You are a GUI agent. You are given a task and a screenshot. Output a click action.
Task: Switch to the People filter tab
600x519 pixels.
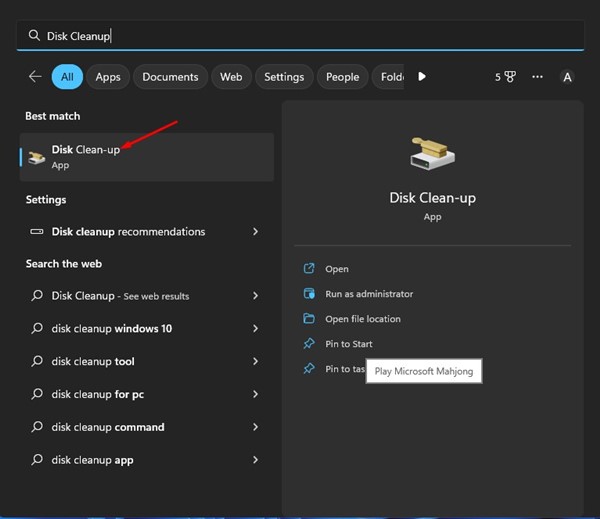(x=342, y=77)
